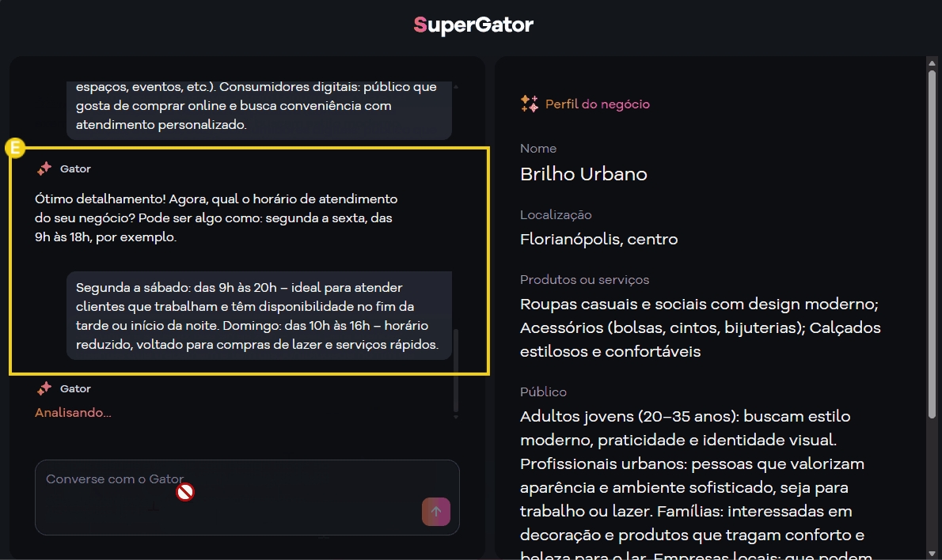Open the "Perfil do negócio" section header

597,104
